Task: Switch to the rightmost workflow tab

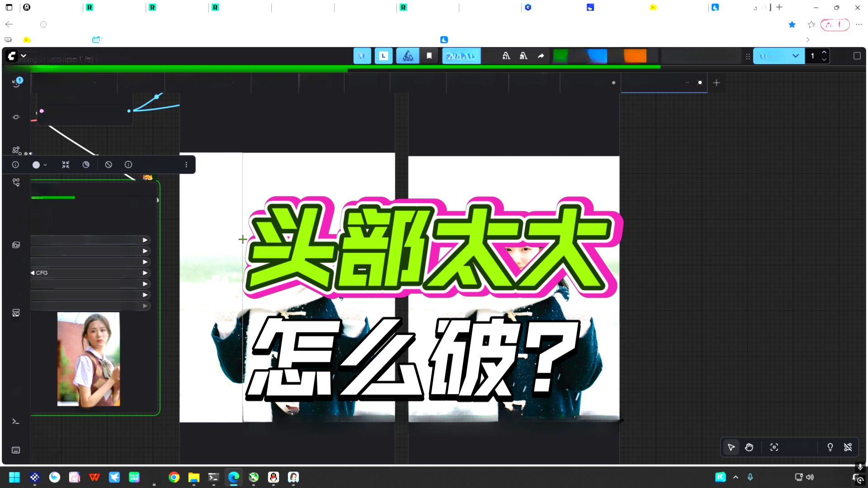Action: [663, 83]
